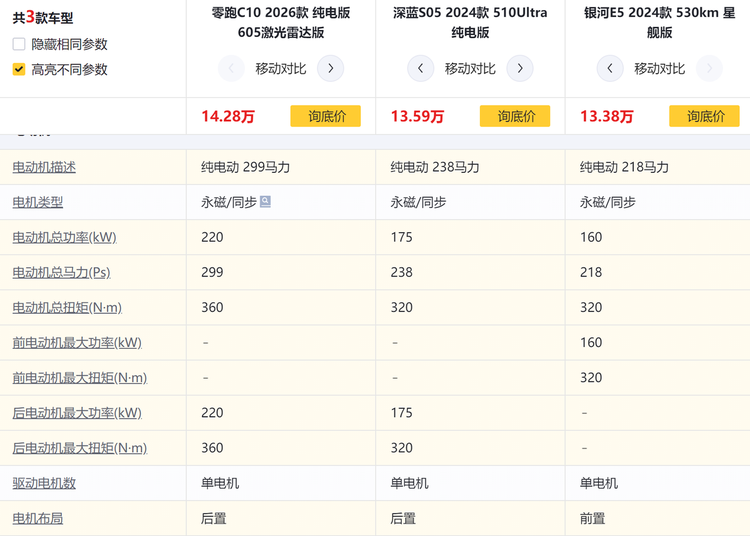Click right arrow under 银河E5 column
This screenshot has height=536, width=750.
click(x=709, y=69)
